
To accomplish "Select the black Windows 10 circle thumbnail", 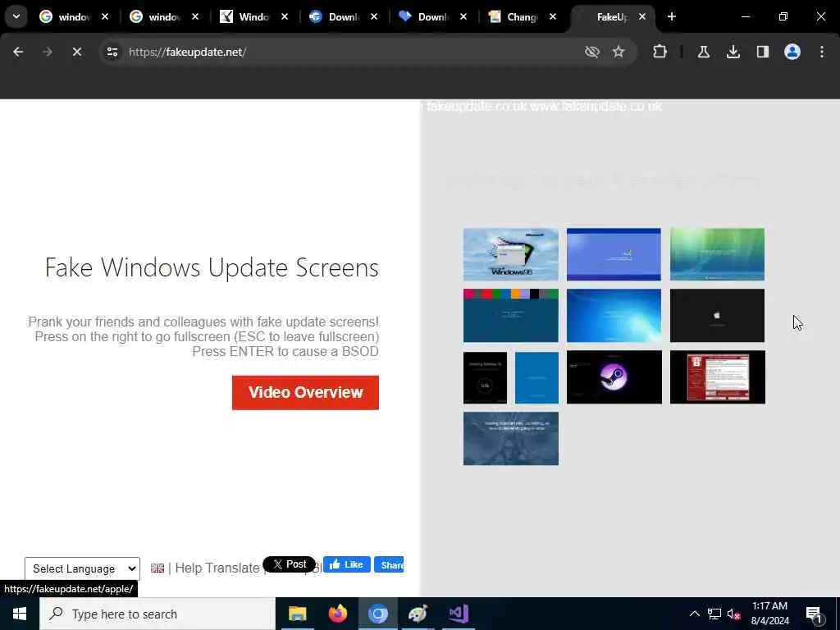I will coord(485,377).
